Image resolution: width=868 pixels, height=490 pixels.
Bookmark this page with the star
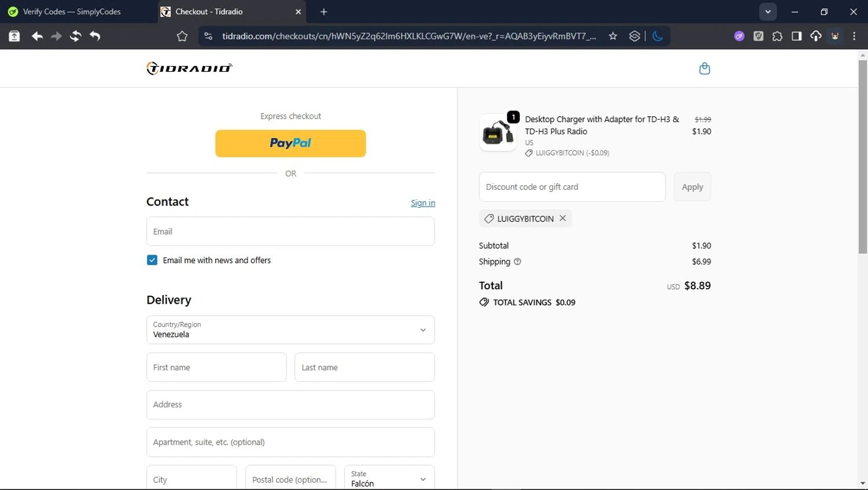613,36
